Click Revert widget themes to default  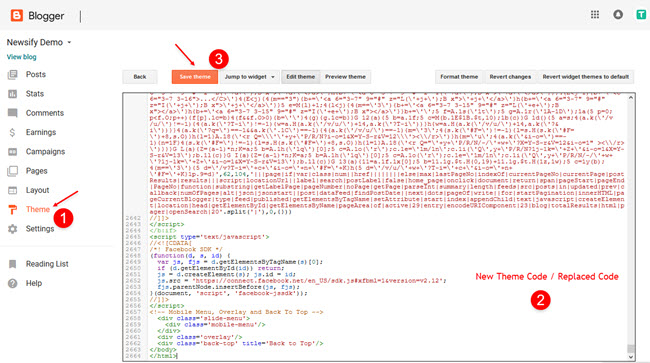(x=585, y=77)
